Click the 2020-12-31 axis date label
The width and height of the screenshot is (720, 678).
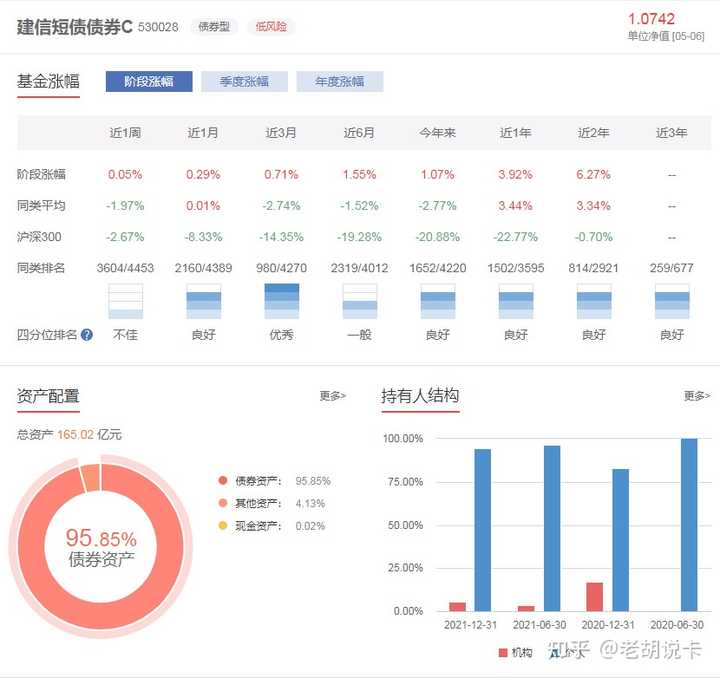pos(608,625)
